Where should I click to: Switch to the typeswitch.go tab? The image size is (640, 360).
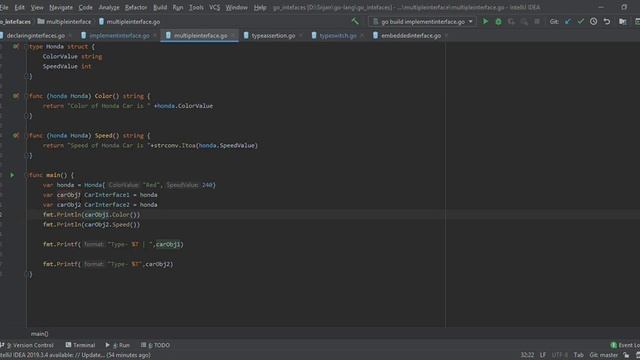tap(338, 36)
